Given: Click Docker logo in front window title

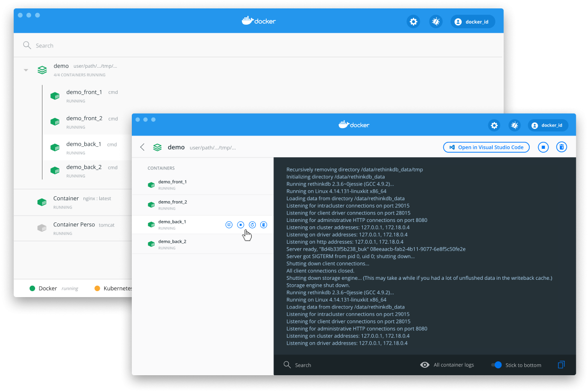Looking at the screenshot, I should coord(353,125).
